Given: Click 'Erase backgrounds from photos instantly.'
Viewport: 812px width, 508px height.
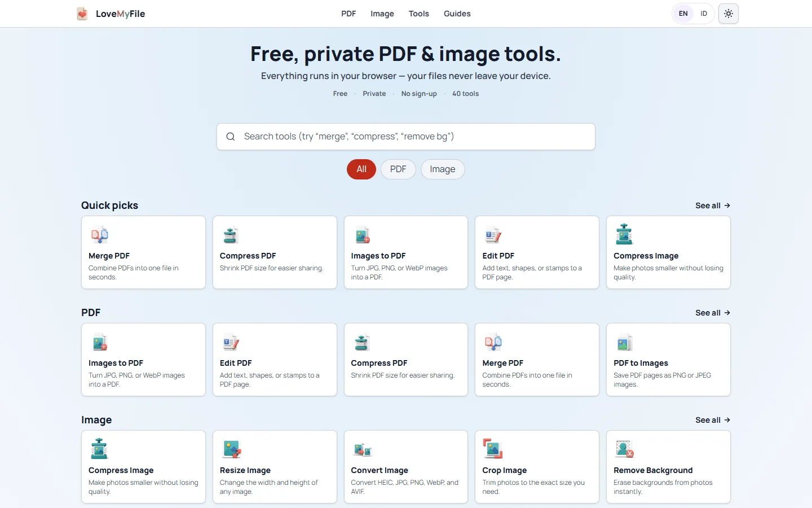Looking at the screenshot, I should pyautogui.click(x=663, y=487).
